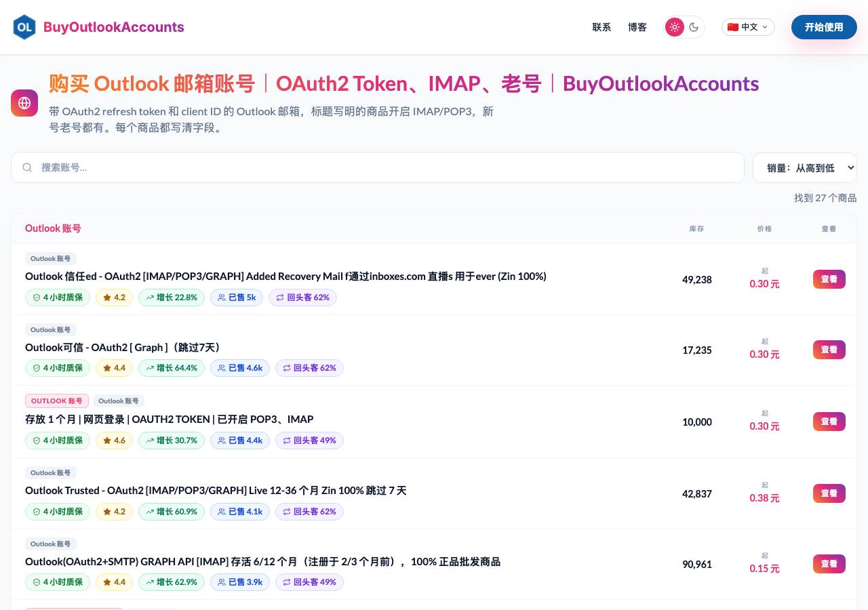Click the 已售 4.6k badge
Screen dimensions: 868x610
(x=240, y=368)
